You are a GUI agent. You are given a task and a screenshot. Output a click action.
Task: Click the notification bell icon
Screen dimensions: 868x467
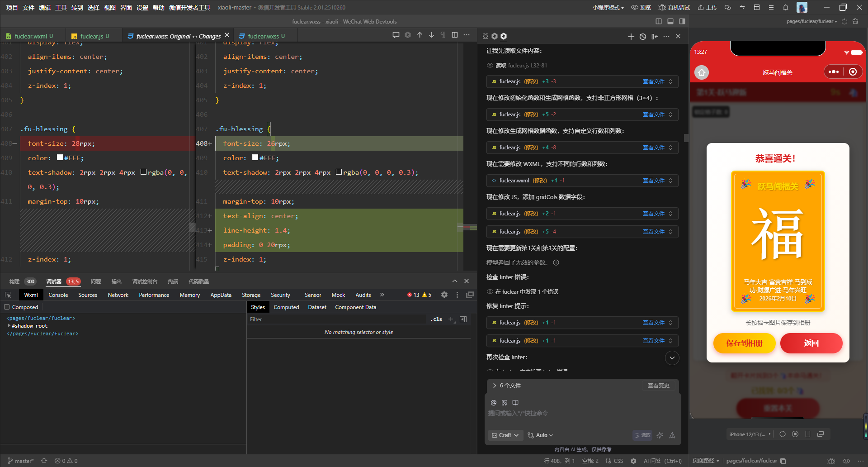point(785,7)
